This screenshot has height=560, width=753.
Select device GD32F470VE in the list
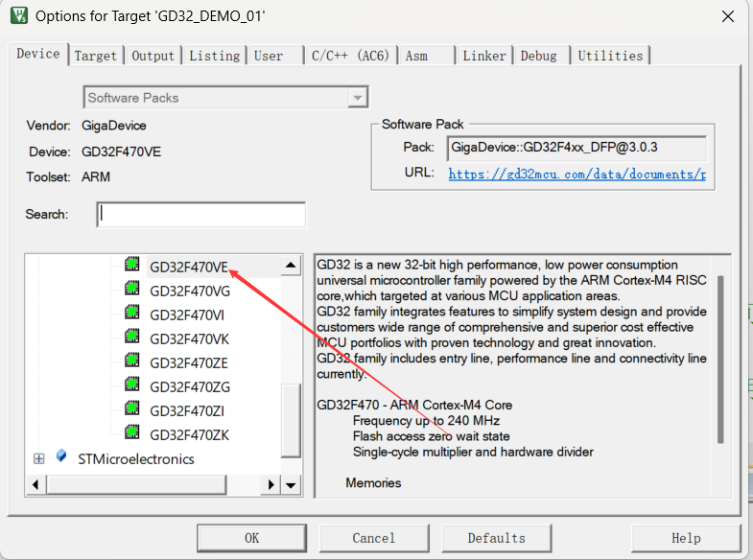(189, 267)
